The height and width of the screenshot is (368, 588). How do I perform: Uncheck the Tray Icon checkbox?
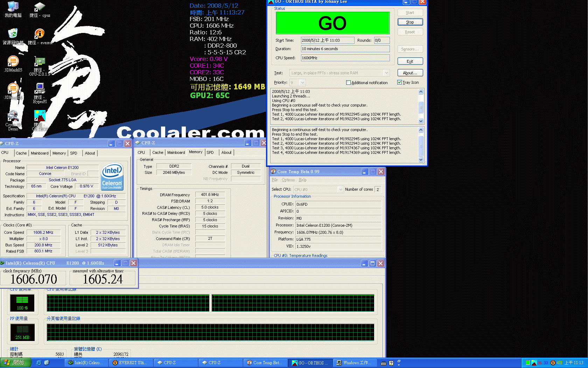399,82
